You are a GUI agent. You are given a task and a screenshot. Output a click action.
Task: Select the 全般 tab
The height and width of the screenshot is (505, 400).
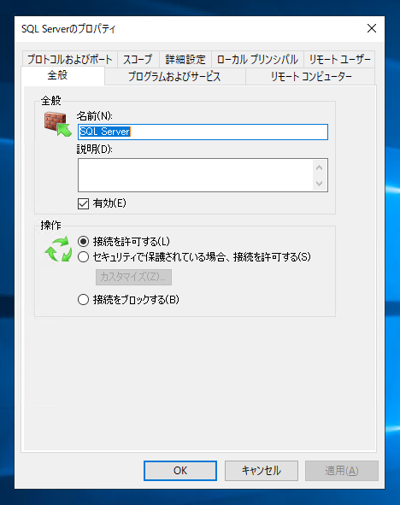coord(63,76)
